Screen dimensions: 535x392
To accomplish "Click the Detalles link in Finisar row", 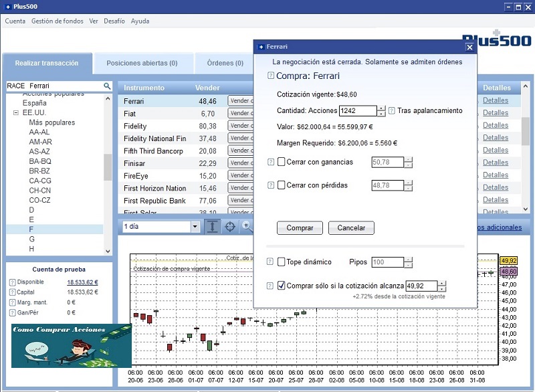I will [x=496, y=163].
